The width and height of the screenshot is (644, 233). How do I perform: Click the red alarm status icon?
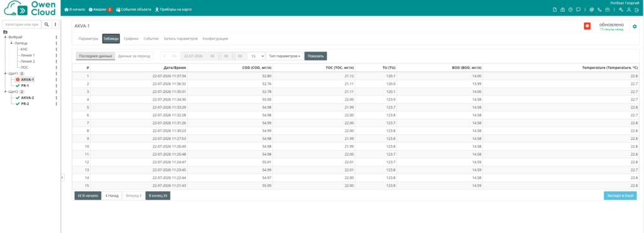coord(587,26)
